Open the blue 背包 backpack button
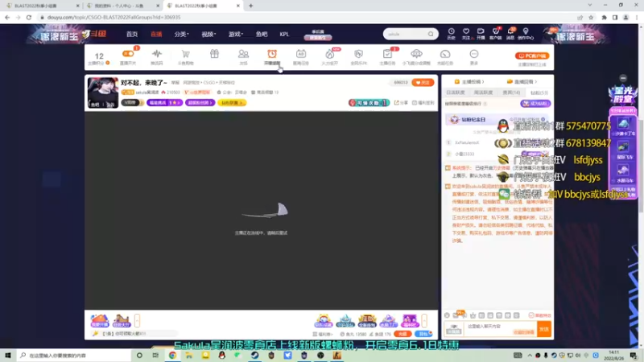644x362 pixels. (423, 334)
